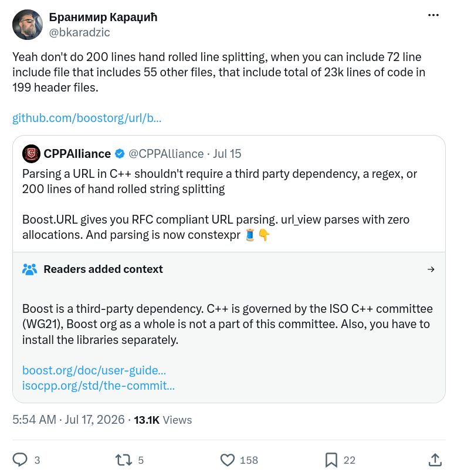Open the CPPAlliance logo avatar

[31, 154]
